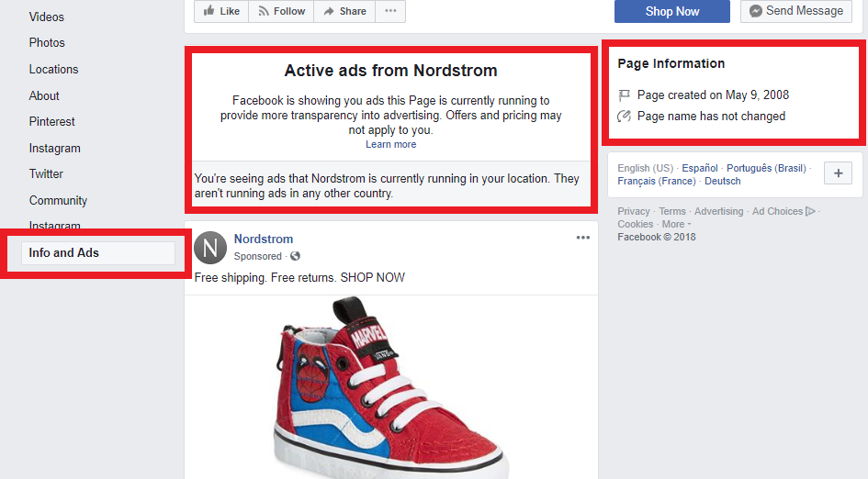
Task: Open the three-dot page options menu
Action: pos(390,11)
